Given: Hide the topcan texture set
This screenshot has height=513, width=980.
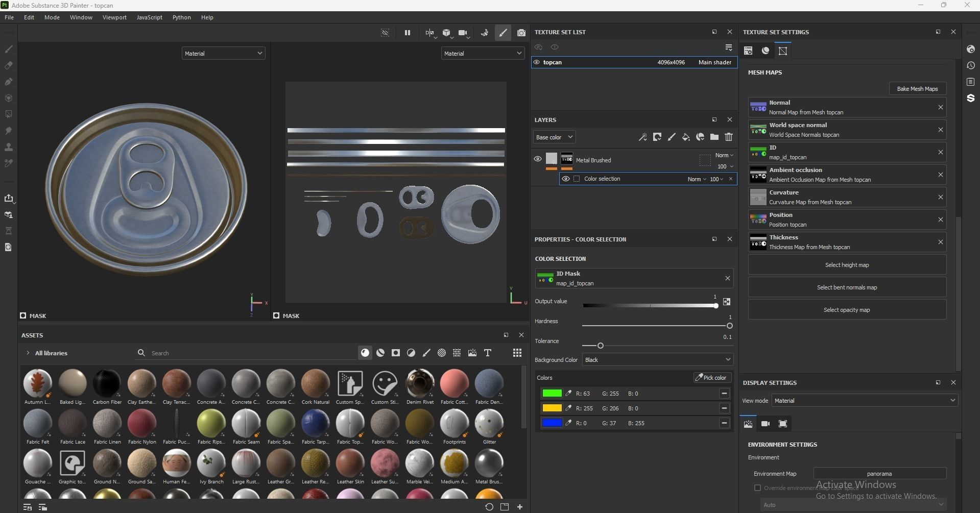Looking at the screenshot, I should point(536,62).
